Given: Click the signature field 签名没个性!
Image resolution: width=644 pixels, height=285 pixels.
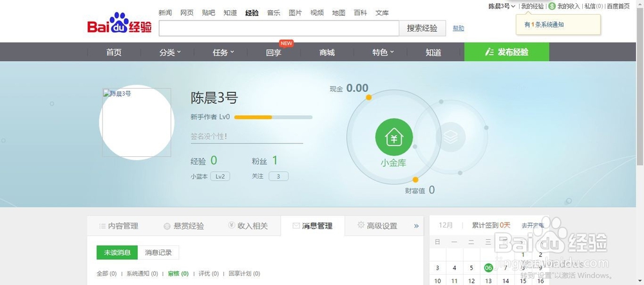Looking at the screenshot, I should [247, 136].
